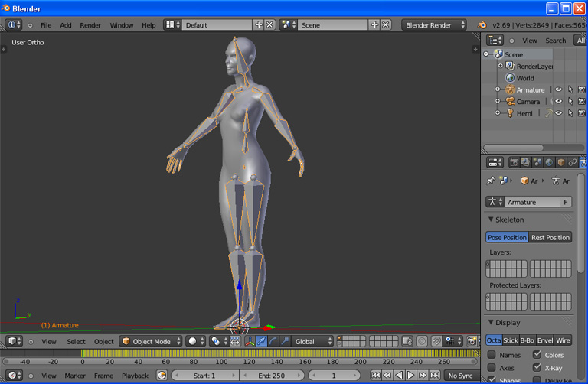
Task: Toggle proportional editing icon in 3D header
Action: [x=422, y=341]
